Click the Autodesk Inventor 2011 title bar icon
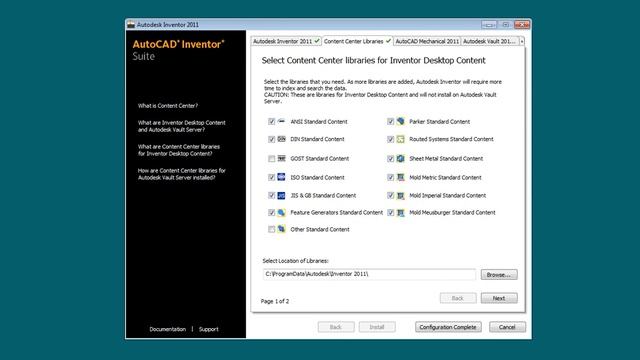This screenshot has height=360, width=640. click(131, 24)
